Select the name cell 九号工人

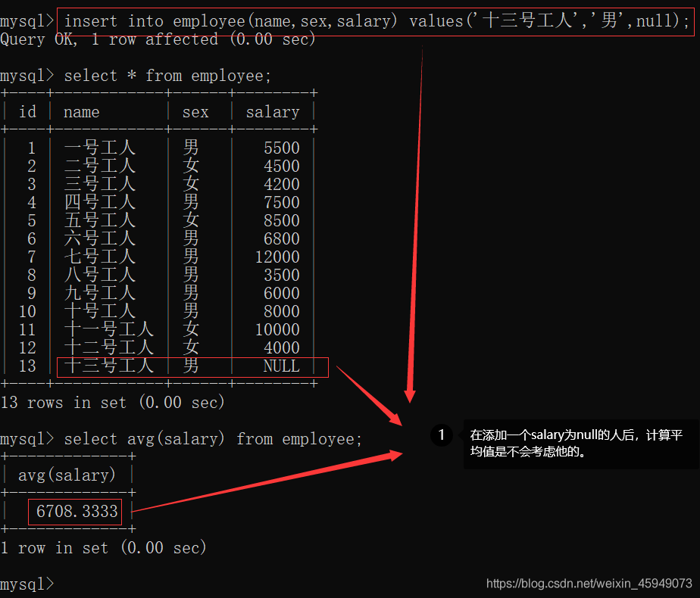tap(99, 293)
